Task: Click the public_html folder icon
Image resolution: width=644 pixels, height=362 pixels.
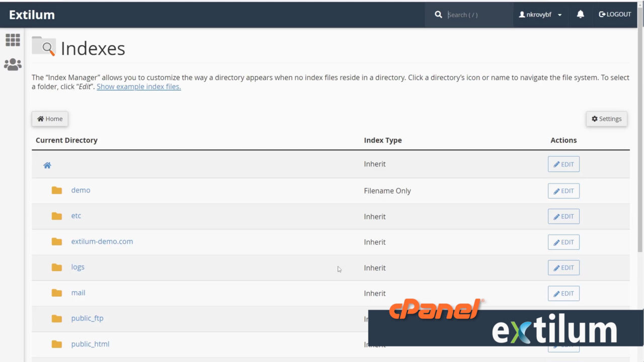Action: [x=56, y=344]
